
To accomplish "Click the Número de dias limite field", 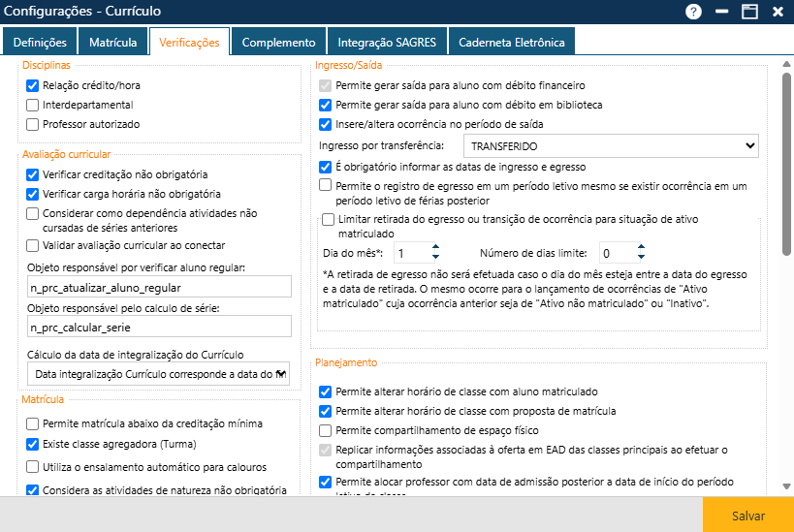I will coord(618,253).
